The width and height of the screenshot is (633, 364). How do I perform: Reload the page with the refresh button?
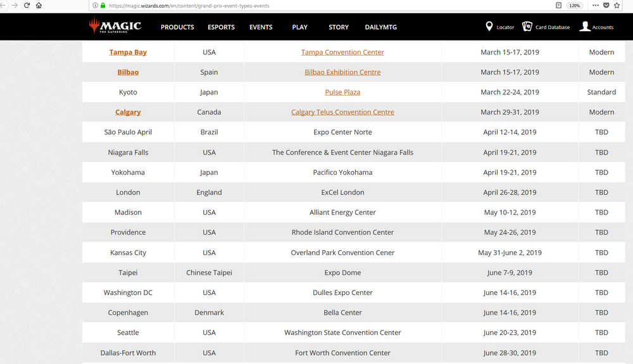[27, 5]
